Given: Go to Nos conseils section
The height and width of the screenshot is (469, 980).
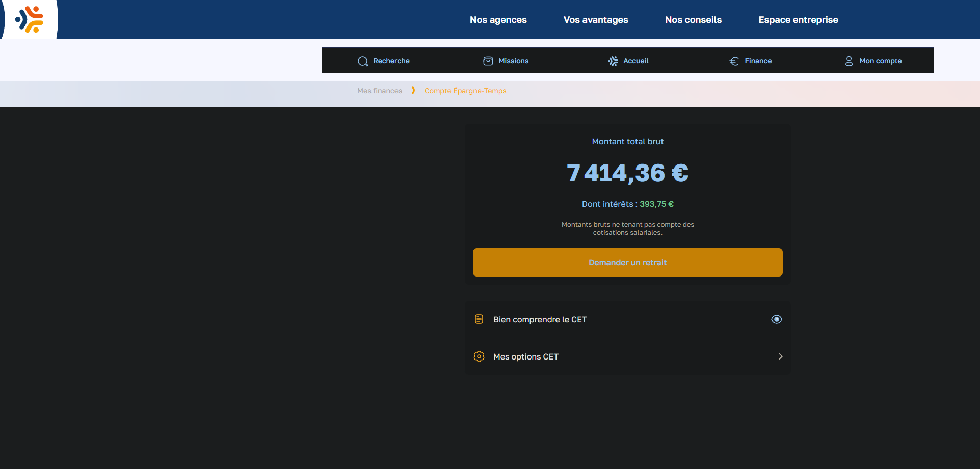Looking at the screenshot, I should (693, 20).
